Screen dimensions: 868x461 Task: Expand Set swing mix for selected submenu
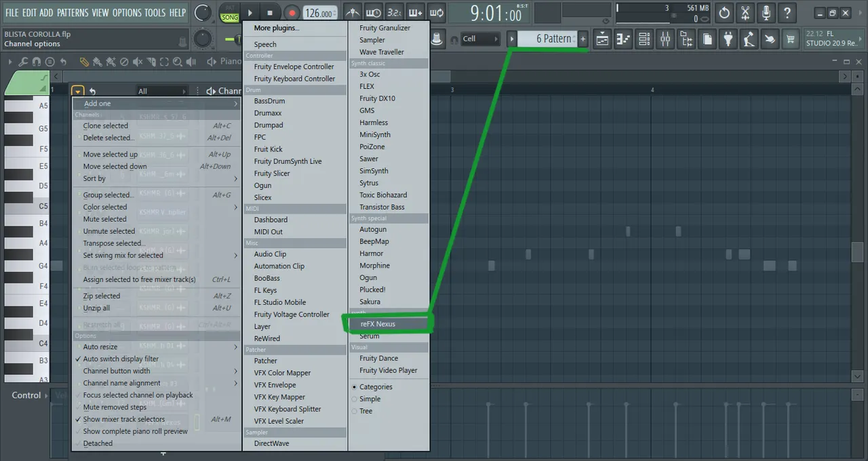(x=157, y=255)
